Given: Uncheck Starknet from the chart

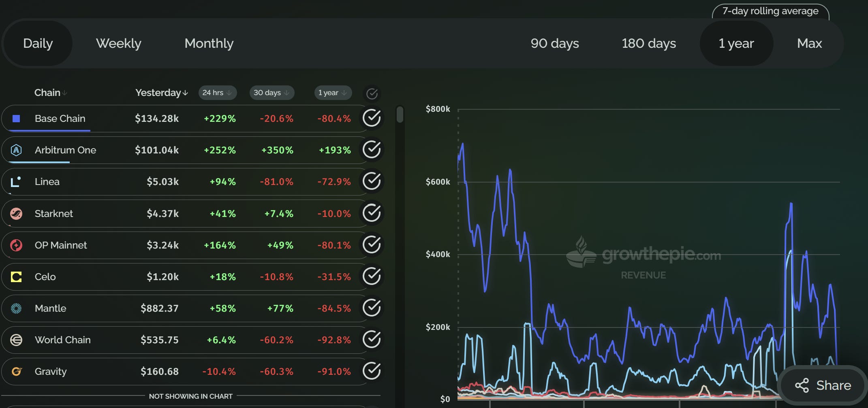Looking at the screenshot, I should pyautogui.click(x=372, y=212).
